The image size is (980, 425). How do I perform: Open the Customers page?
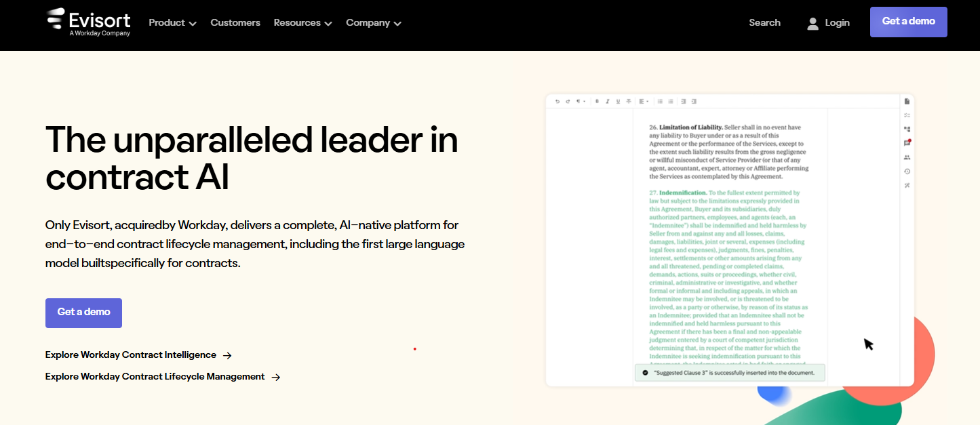[235, 22]
